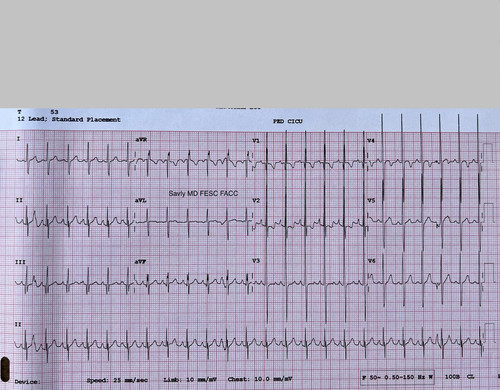Select the aVL lead label
Screen dimensions: 500x390
pos(140,200)
